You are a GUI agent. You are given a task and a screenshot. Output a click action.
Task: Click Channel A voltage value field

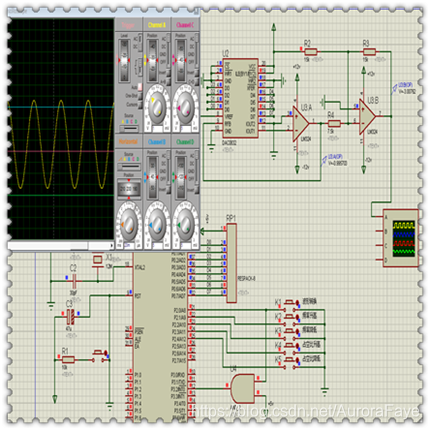(157, 128)
